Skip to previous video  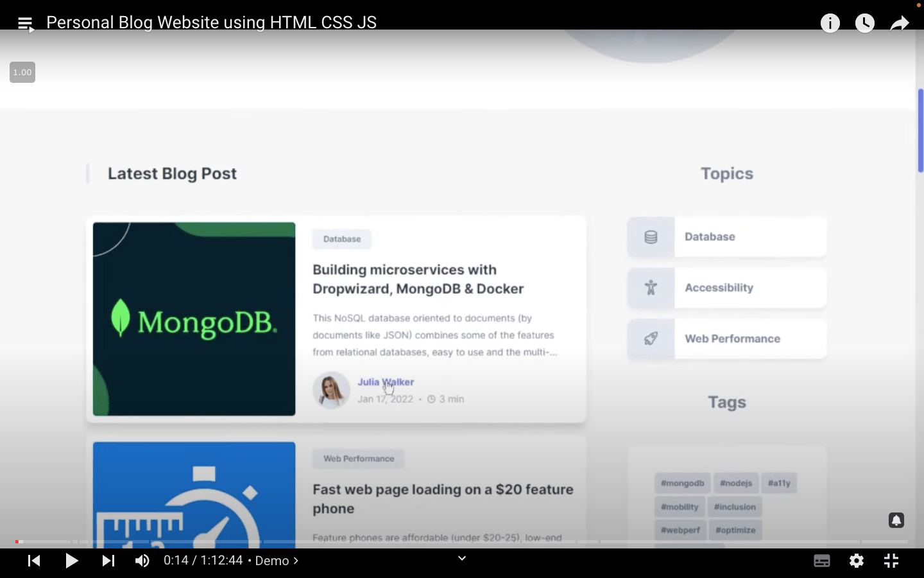tap(35, 561)
